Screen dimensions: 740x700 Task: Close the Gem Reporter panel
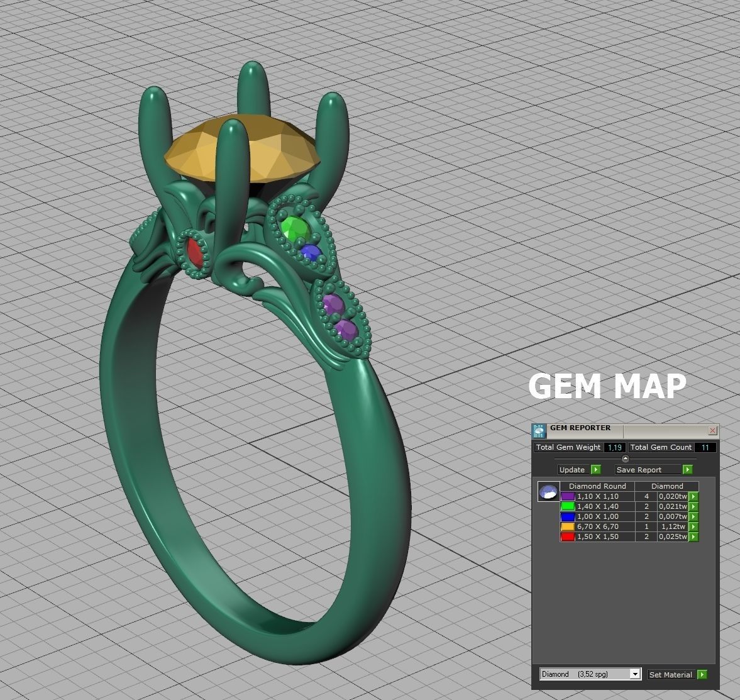[712, 430]
